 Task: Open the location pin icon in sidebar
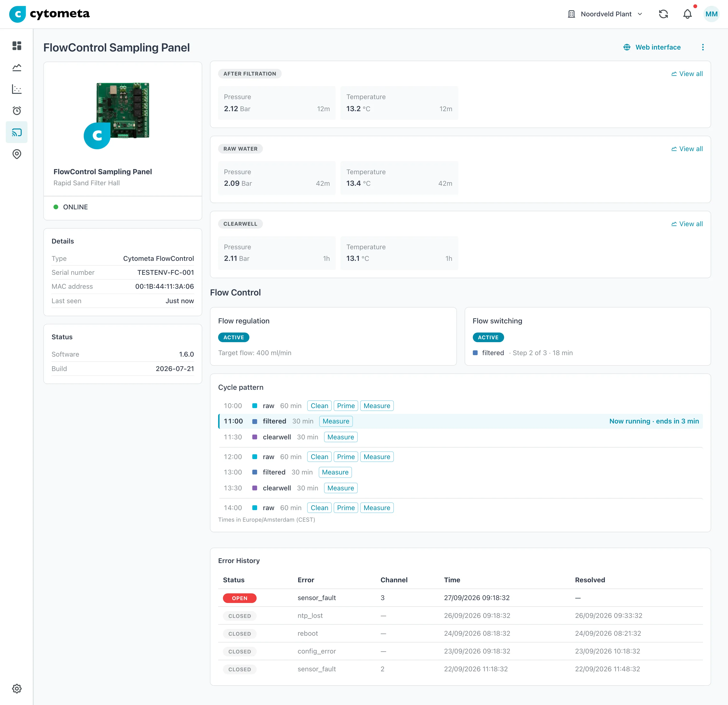click(x=17, y=154)
